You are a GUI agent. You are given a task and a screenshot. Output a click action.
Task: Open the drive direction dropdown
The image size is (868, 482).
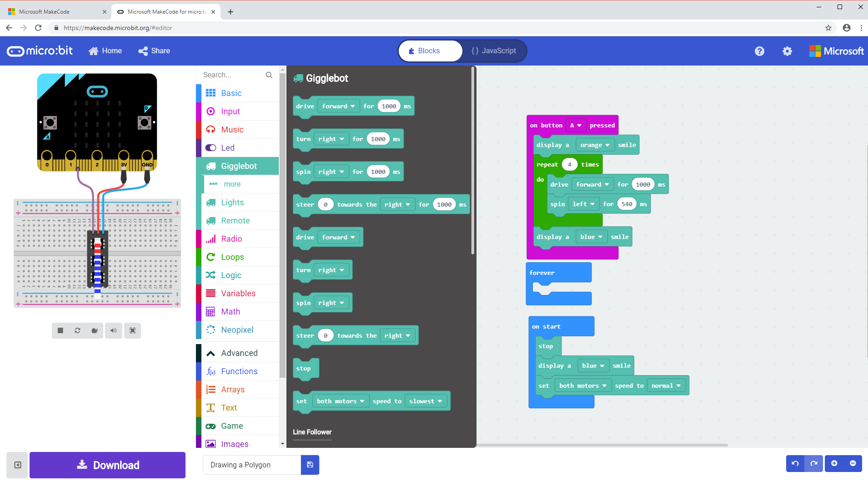click(338, 106)
